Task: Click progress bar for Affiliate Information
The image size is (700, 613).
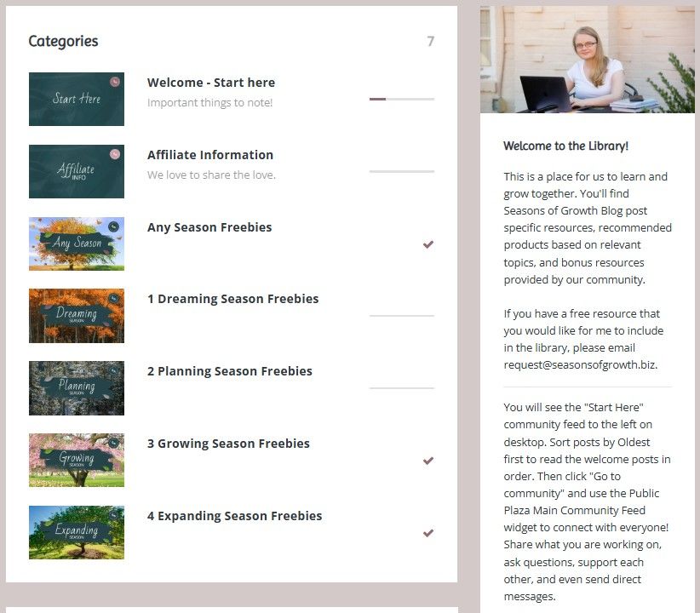Action: [x=402, y=171]
